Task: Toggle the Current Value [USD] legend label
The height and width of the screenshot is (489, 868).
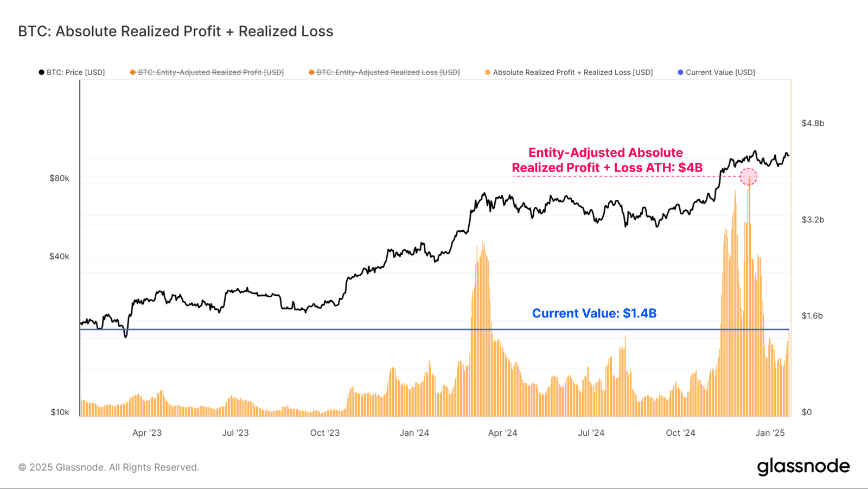Action: point(720,72)
